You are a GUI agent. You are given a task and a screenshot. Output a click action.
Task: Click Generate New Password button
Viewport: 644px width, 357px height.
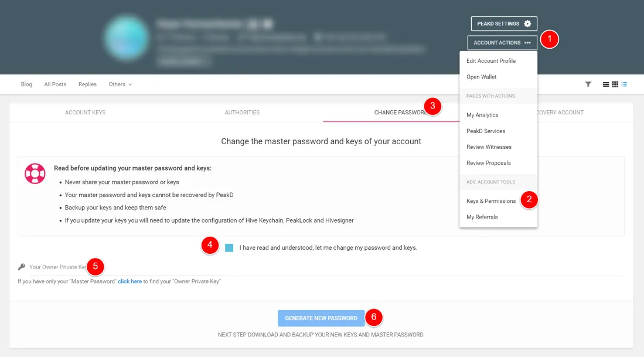pos(321,318)
